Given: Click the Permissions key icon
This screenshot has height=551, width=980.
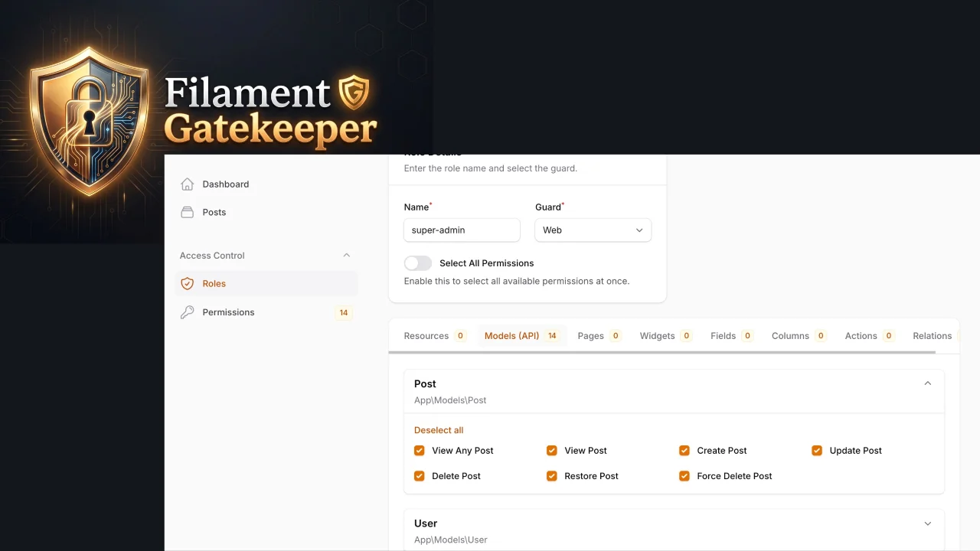Looking at the screenshot, I should point(187,312).
